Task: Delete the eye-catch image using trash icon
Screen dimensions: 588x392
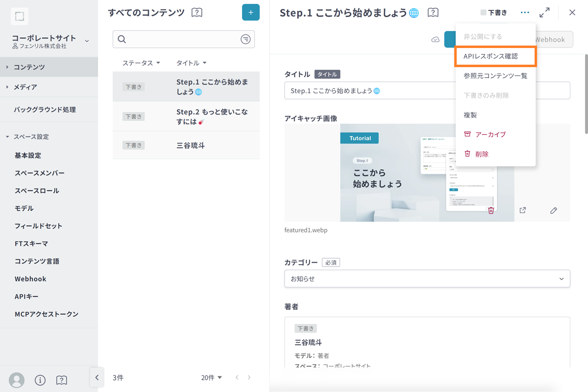Action: pos(490,210)
